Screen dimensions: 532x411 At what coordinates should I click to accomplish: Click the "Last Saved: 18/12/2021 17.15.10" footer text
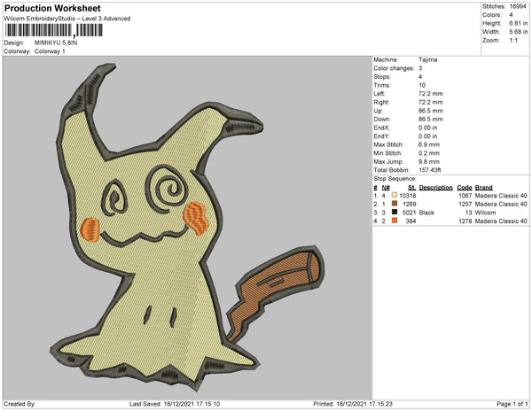[x=175, y=404]
